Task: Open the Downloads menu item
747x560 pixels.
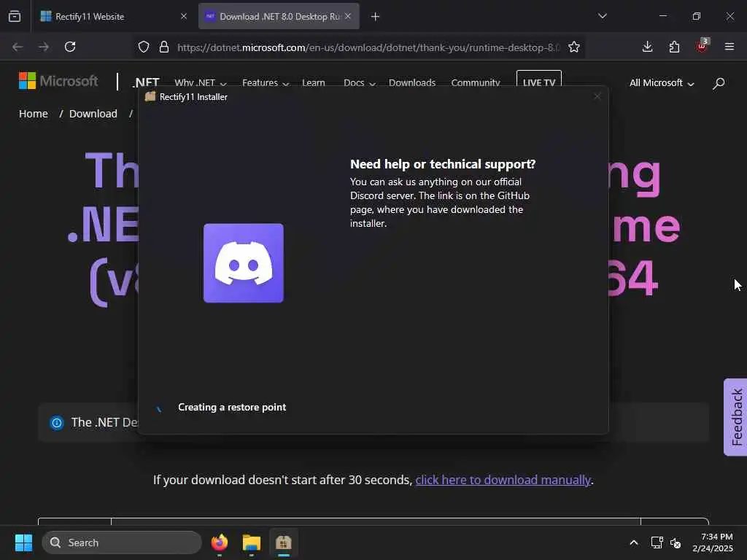Action: (412, 83)
